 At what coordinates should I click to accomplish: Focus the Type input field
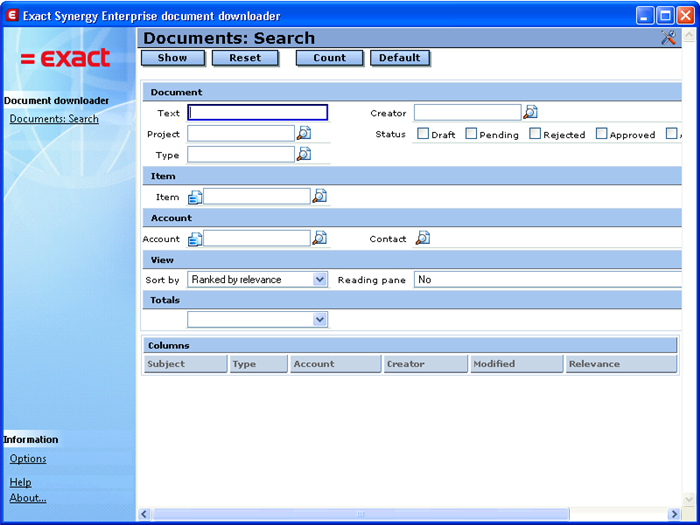point(241,154)
